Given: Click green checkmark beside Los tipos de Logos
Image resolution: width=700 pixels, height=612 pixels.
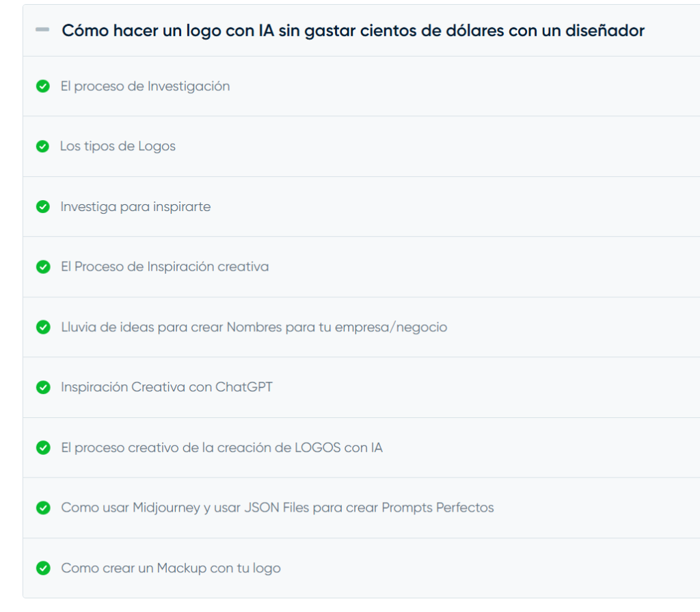Looking at the screenshot, I should pyautogui.click(x=43, y=147).
